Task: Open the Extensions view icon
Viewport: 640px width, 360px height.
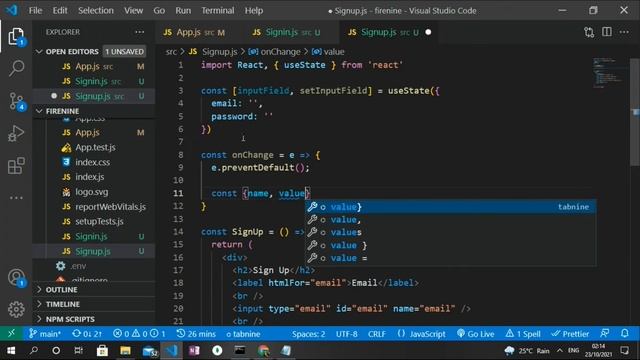Action: coord(16,166)
